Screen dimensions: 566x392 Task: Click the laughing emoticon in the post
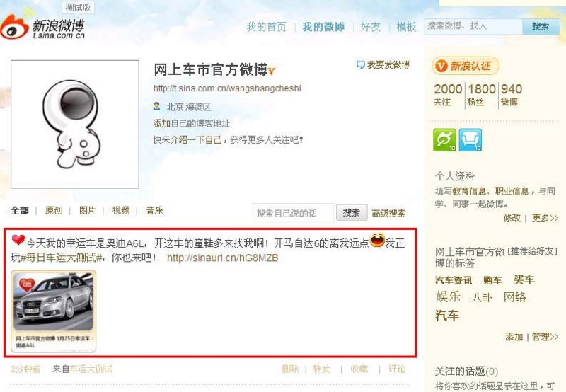377,240
